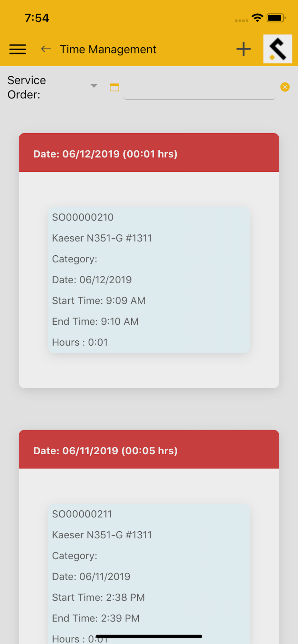Tap Start Time 9:09 AM line
298x644 pixels.
[99, 301]
